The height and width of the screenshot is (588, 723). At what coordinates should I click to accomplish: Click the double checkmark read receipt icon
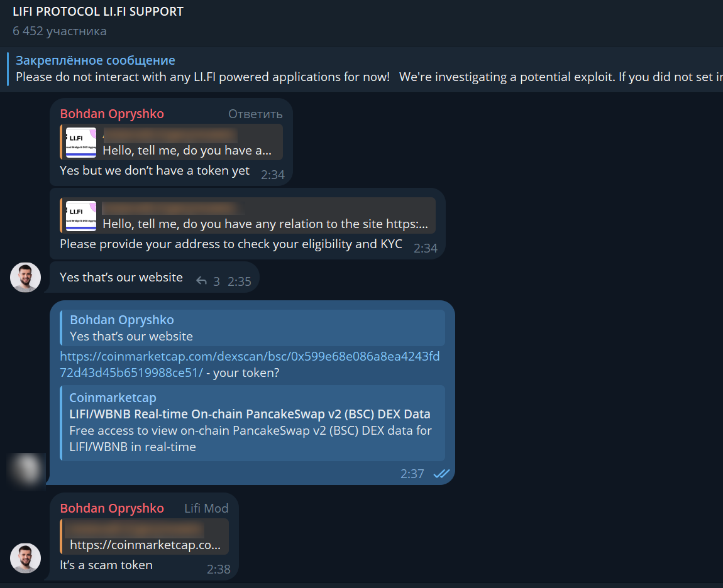441,474
